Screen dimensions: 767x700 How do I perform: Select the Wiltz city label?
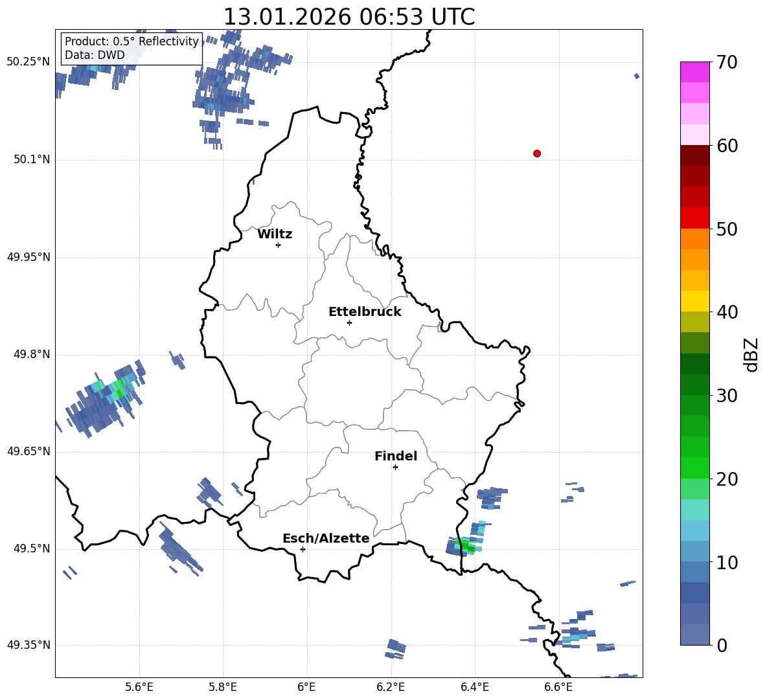[x=275, y=234]
